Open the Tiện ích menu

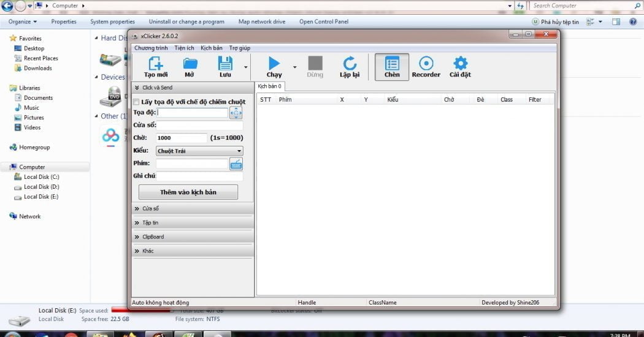(x=184, y=48)
